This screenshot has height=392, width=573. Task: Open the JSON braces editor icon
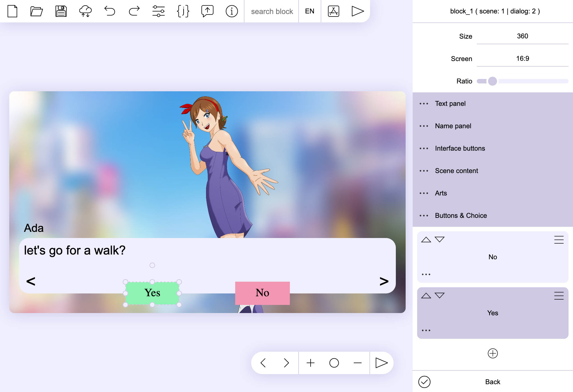183,11
